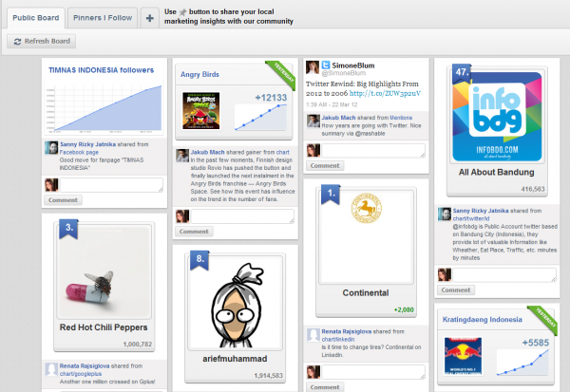Image resolution: width=570 pixels, height=392 pixels.
Task: Focus comment box under SimoneBlum tweet
Action: point(373,150)
